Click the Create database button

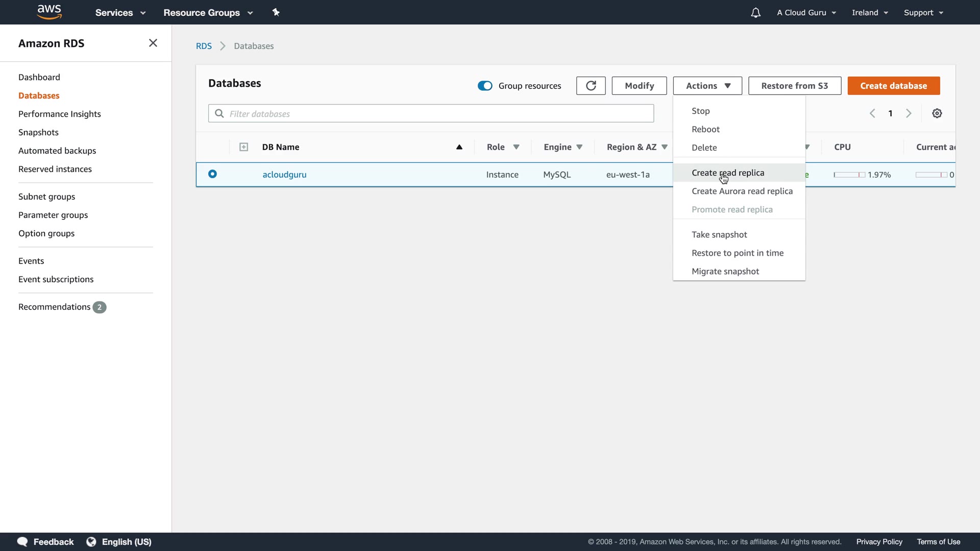click(893, 86)
